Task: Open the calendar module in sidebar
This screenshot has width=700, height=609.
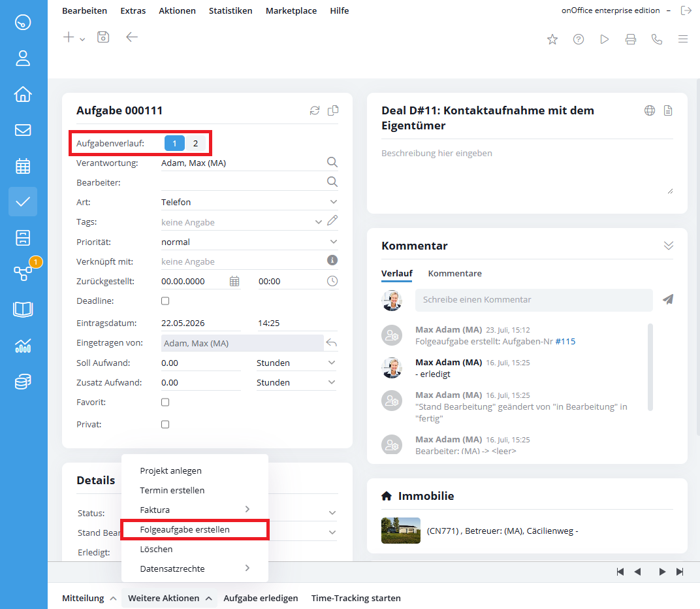Action: click(x=23, y=166)
